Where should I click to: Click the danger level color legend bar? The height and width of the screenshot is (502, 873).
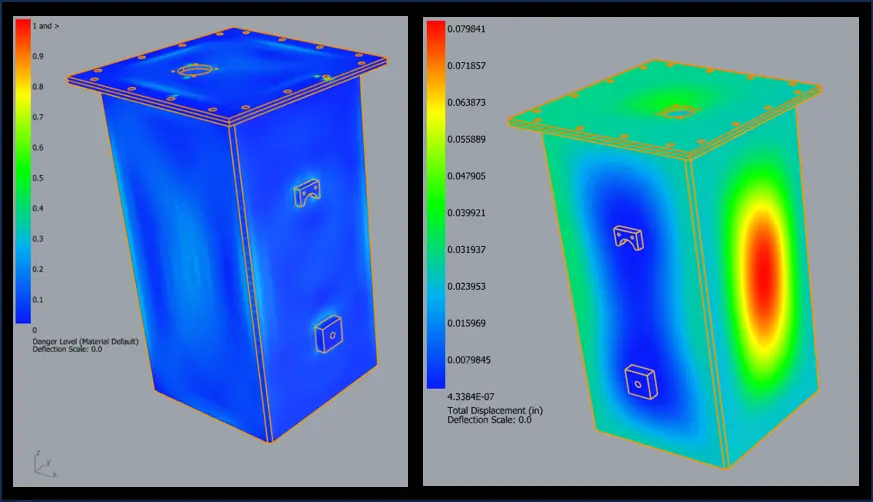(x=23, y=171)
